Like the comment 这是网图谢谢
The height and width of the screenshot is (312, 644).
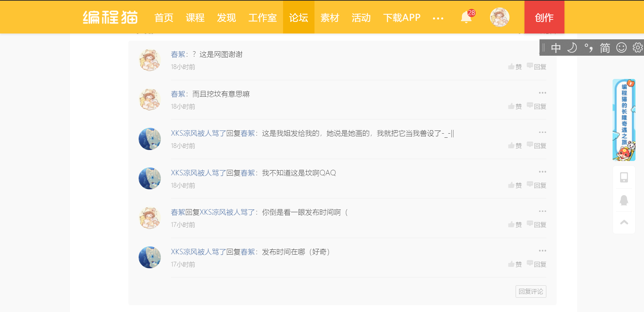[515, 67]
